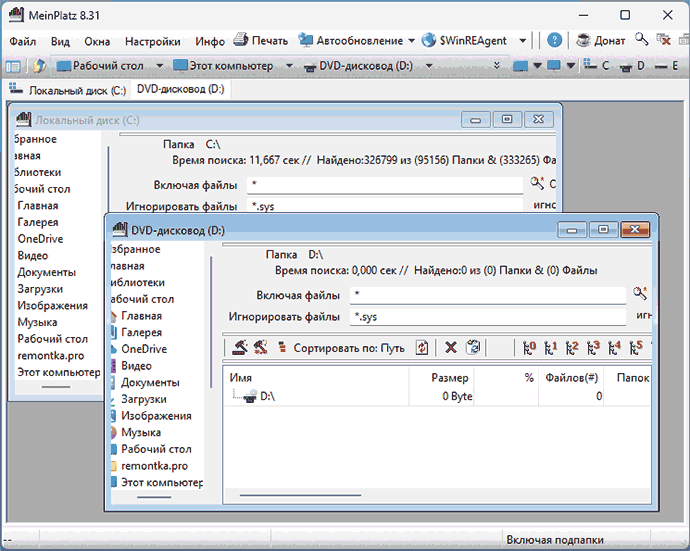Screen dimensions: 690x551
Task: Click the magnifier search icon in the menu bar
Action: [x=642, y=40]
